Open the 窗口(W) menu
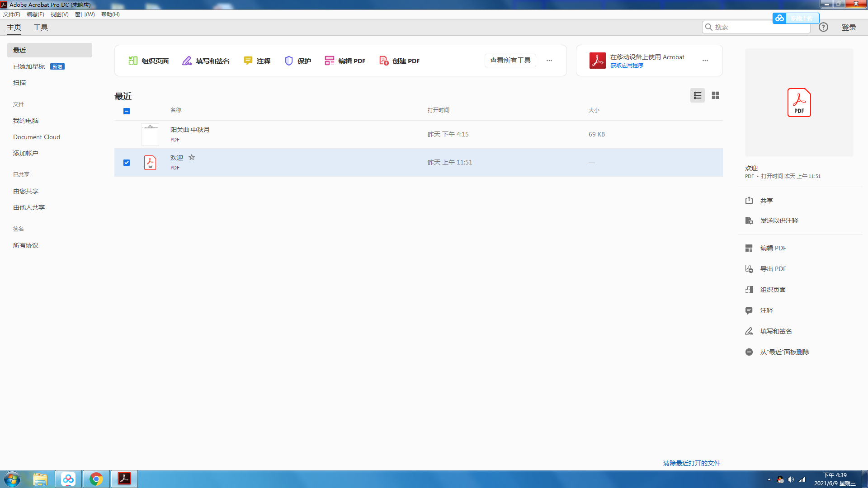The image size is (868, 488). pyautogui.click(x=85, y=14)
